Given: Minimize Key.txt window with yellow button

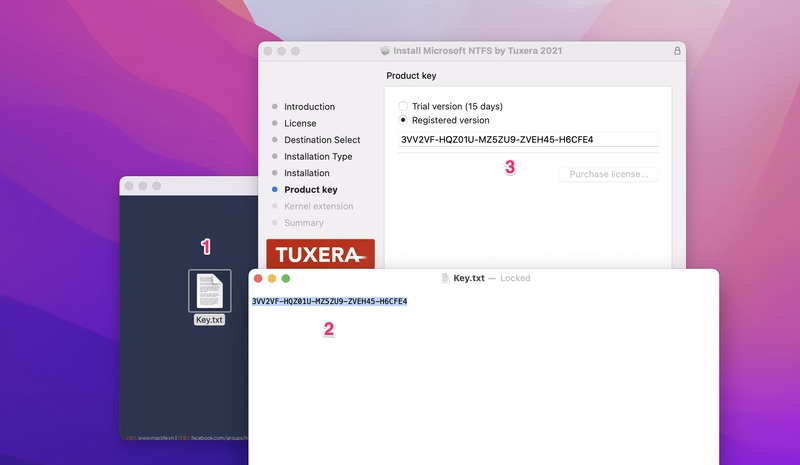Looking at the screenshot, I should tap(272, 278).
